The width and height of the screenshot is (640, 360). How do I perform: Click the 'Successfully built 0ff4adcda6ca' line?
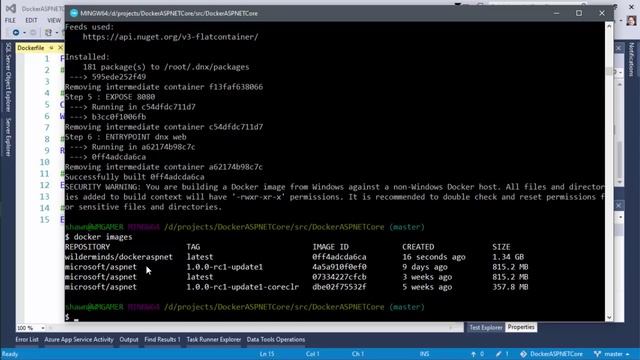click(135, 177)
